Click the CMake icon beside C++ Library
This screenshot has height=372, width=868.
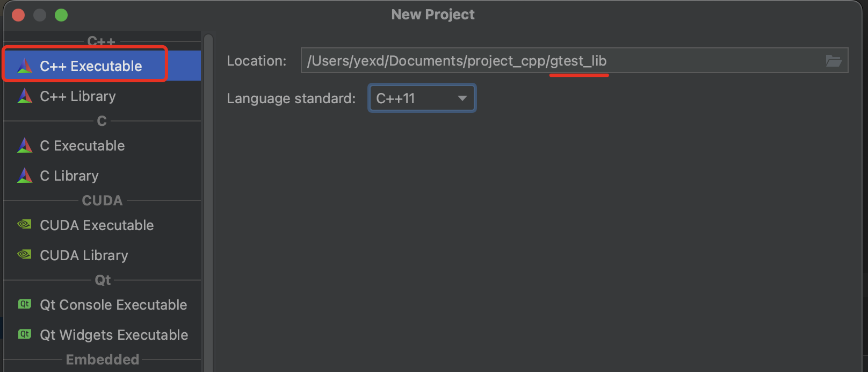tap(25, 96)
